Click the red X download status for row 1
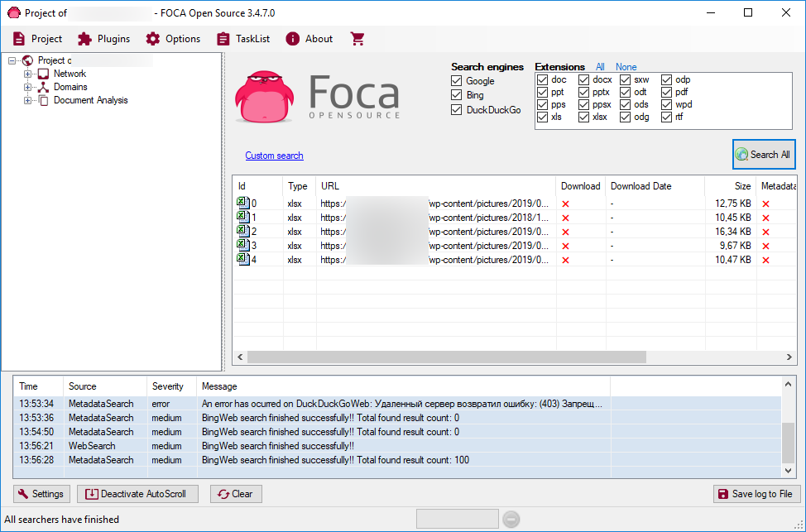Screen dimensions: 806x532 [x=565, y=218]
